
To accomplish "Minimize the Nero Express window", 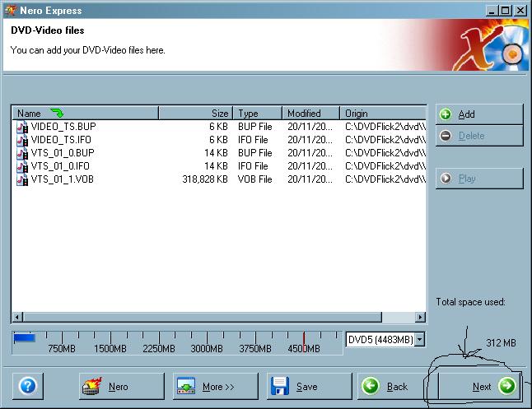I will pos(492,11).
